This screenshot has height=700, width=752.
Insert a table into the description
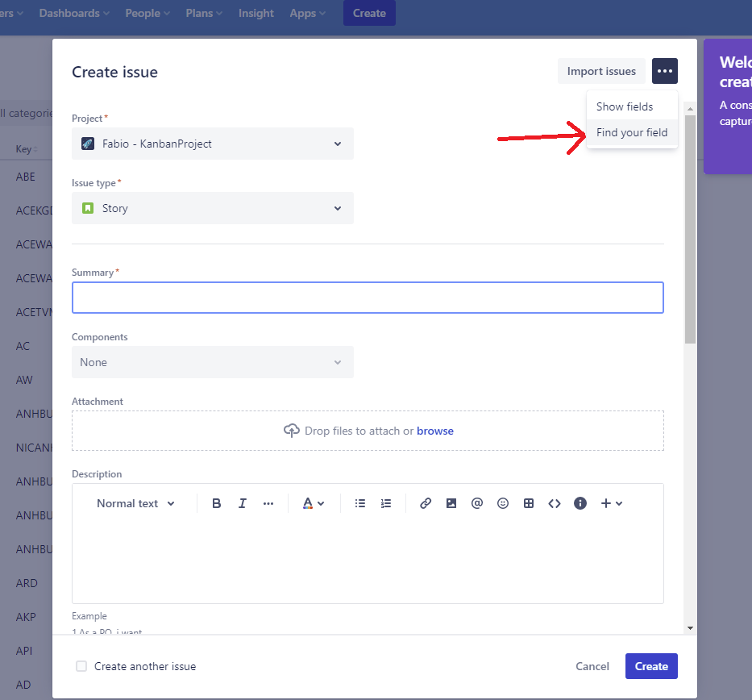529,502
